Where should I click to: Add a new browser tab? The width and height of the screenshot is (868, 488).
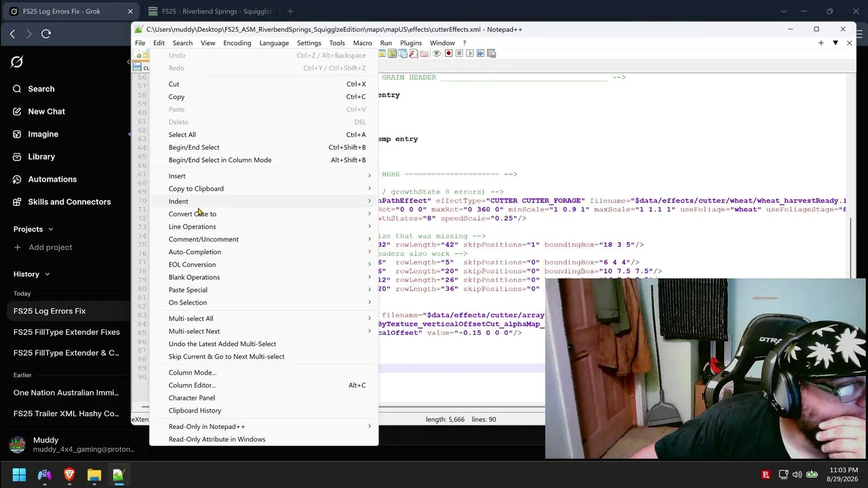290,11
